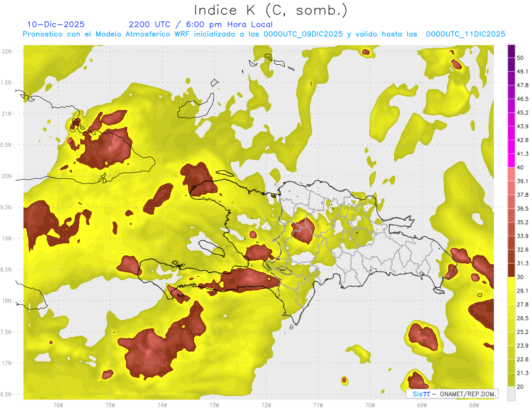The width and height of the screenshot is (532, 411).
Task: Click the colorbar value "22.6"
Action: point(523,360)
